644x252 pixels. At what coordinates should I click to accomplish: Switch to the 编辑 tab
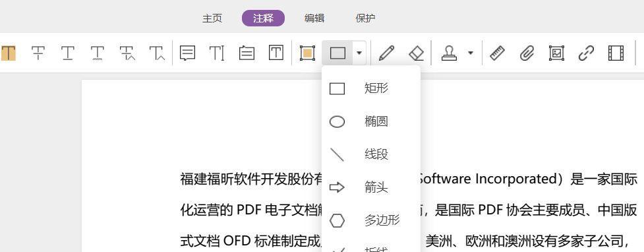click(314, 18)
